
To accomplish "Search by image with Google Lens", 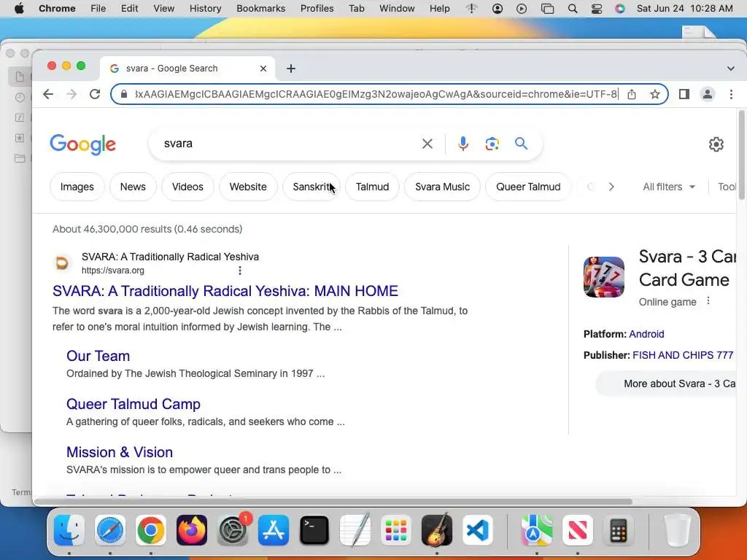I will coord(492,144).
